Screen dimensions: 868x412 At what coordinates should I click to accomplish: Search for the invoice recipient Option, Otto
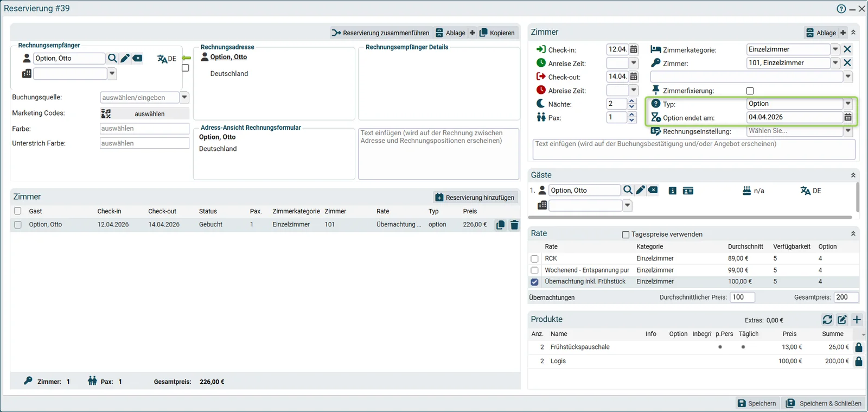point(112,58)
